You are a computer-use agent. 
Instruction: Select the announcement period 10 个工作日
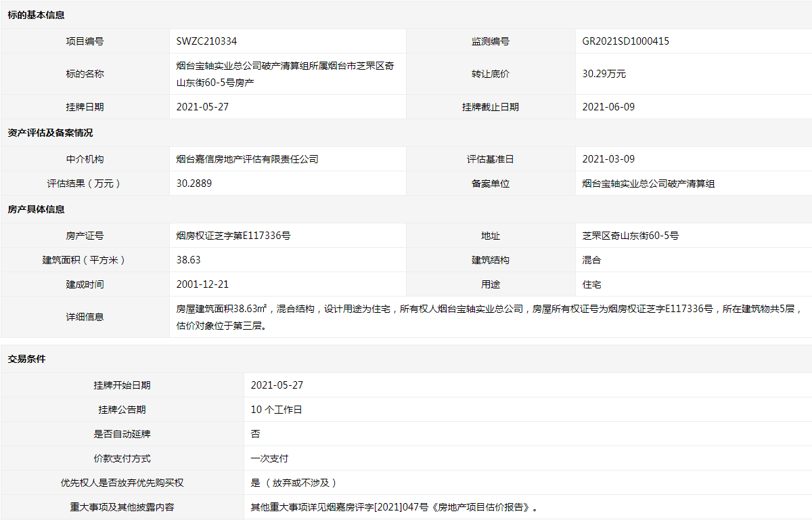pyautogui.click(x=276, y=410)
